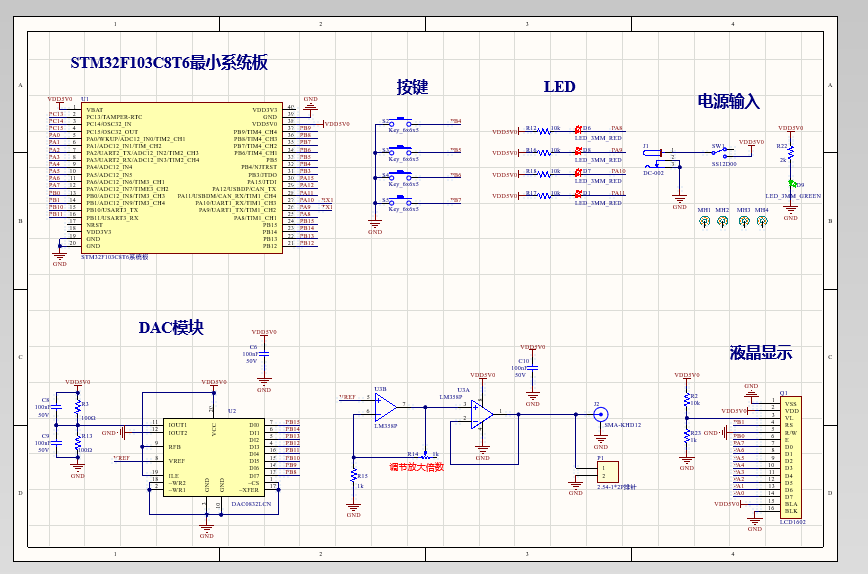Image resolution: width=868 pixels, height=574 pixels.
Task: Select resistor R15 symbol
Action: point(354,475)
